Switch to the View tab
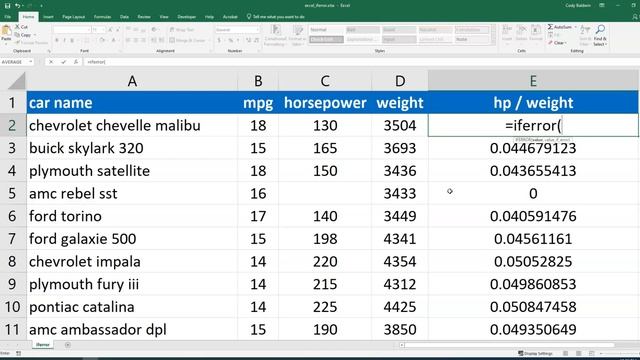The image size is (640, 360). [x=164, y=17]
